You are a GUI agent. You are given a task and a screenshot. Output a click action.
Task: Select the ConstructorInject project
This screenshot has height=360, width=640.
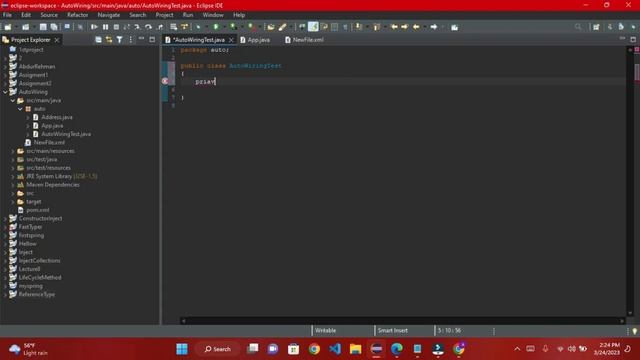[40, 218]
